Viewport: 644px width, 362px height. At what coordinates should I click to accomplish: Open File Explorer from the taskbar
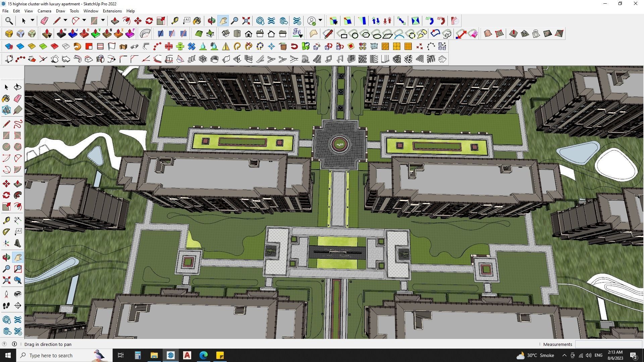tap(154, 355)
